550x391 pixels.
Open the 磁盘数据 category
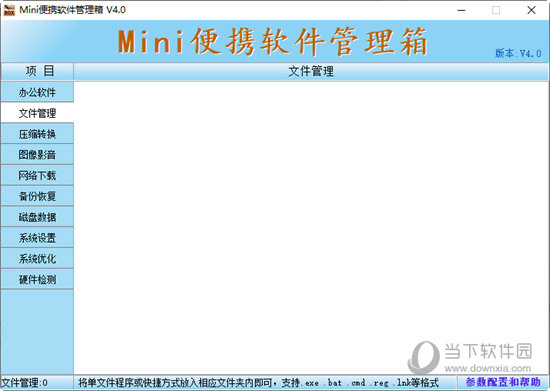click(x=37, y=217)
